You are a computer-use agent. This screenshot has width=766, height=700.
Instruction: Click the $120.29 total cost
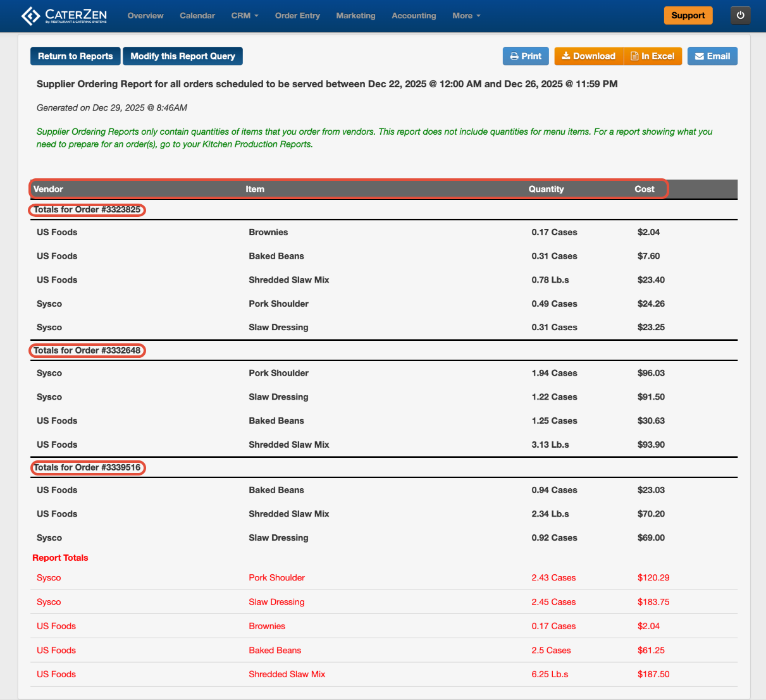pos(653,577)
